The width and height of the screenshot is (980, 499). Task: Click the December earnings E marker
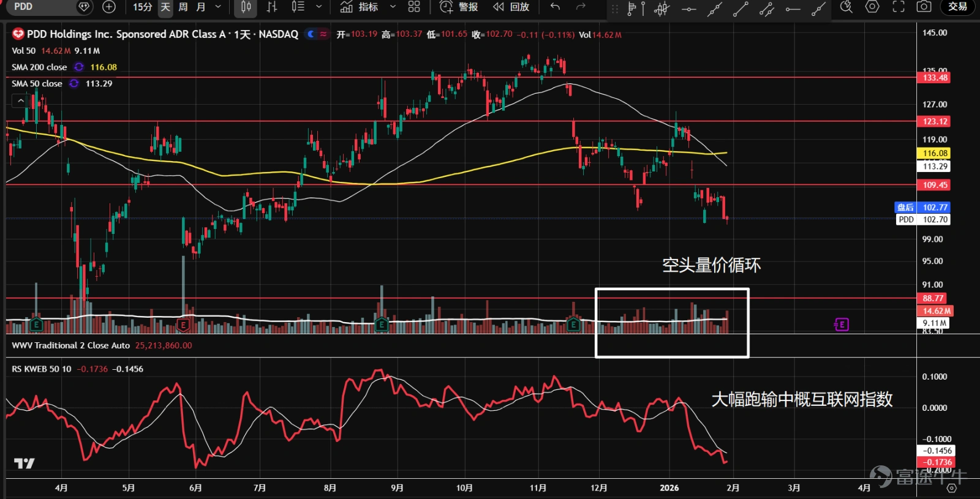pos(574,325)
